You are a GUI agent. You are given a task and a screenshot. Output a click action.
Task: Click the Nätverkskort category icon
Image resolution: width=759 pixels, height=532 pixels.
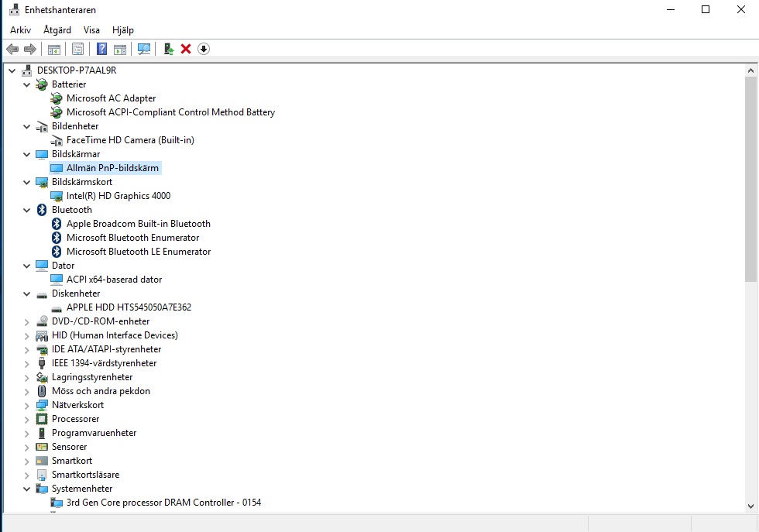click(42, 405)
